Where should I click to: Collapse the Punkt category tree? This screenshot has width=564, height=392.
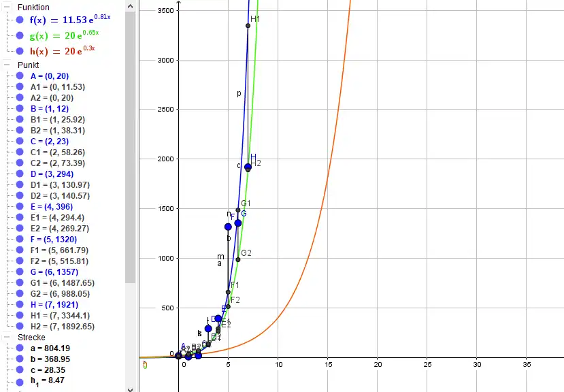pos(7,65)
